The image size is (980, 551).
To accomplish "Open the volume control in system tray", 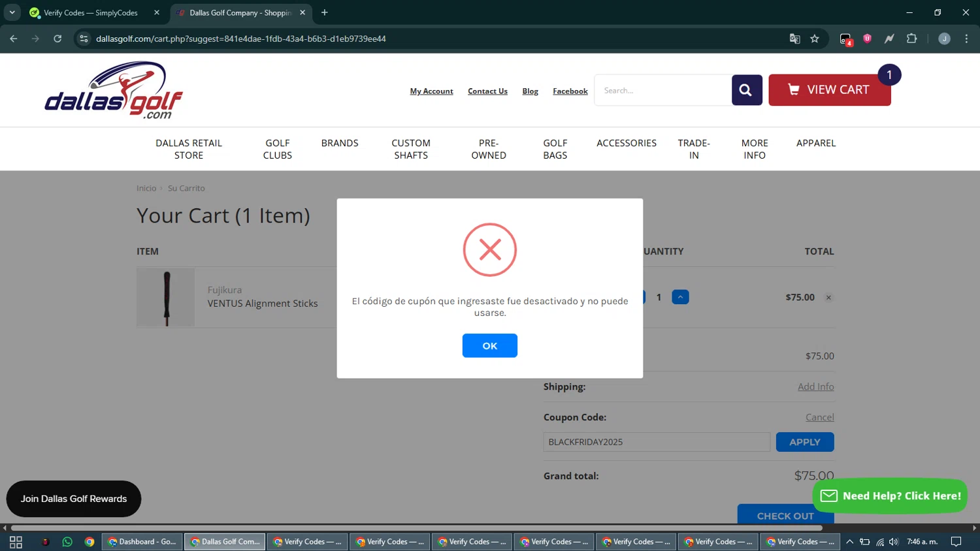I will 894,542.
